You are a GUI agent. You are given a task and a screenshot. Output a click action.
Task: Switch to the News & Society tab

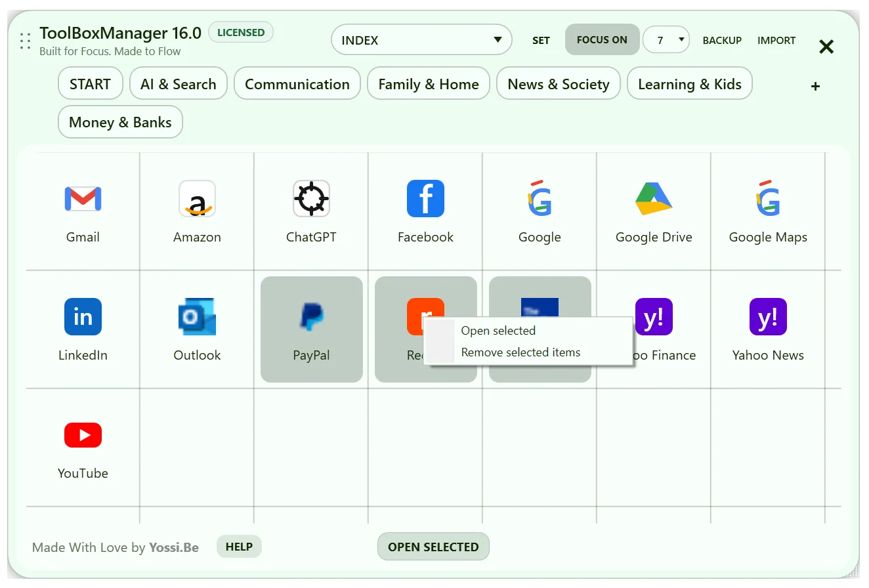[559, 84]
